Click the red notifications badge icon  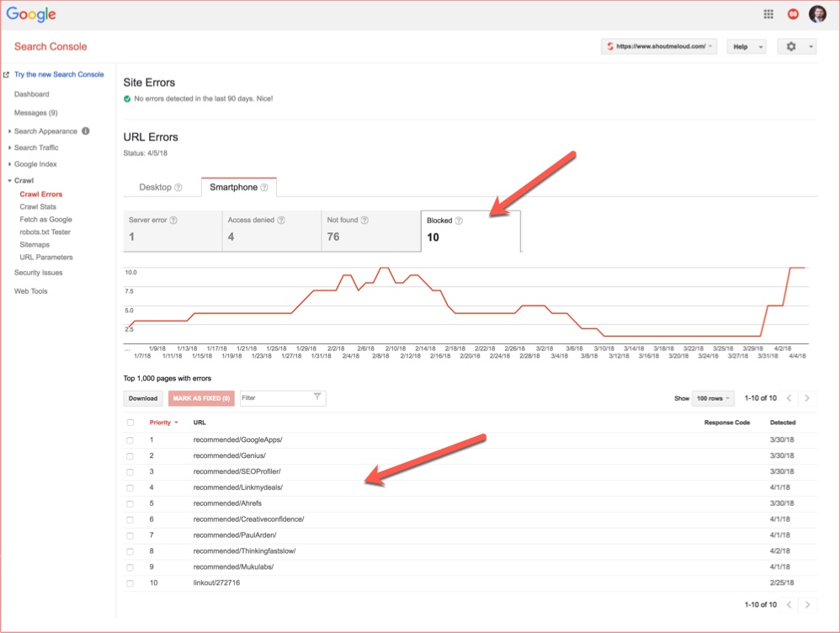tap(792, 13)
